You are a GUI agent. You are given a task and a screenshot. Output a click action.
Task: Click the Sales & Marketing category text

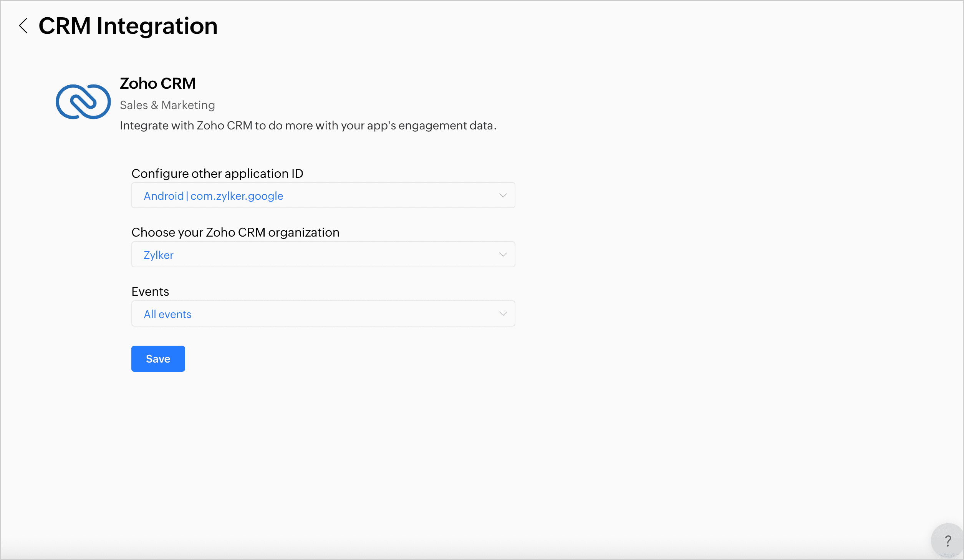point(167,105)
